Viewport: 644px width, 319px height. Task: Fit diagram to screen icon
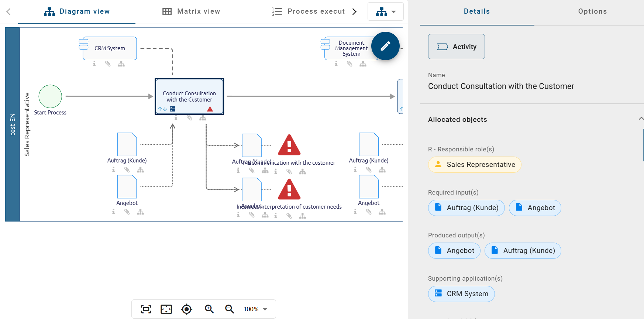coord(146,309)
